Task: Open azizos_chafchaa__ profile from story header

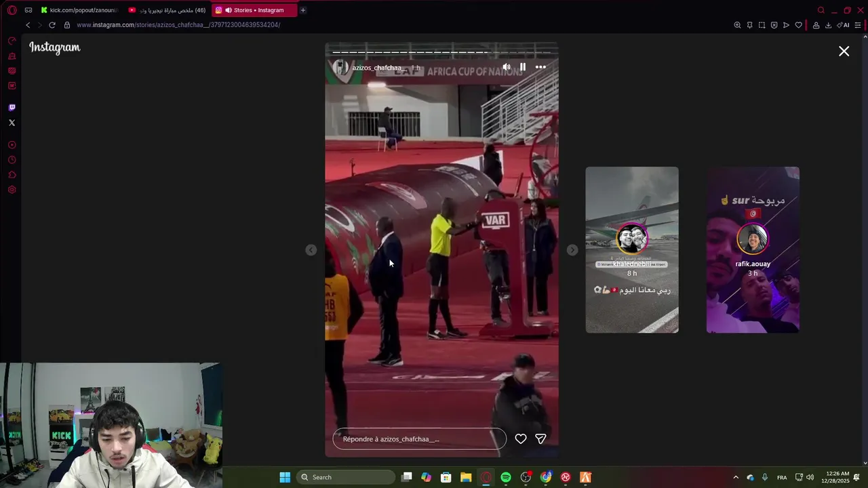Action: (378, 68)
